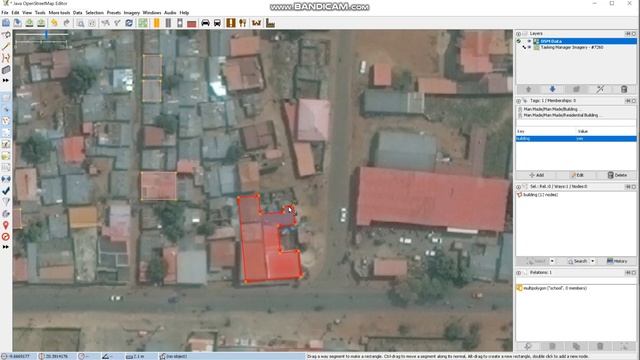
Task: Collapse the Relations panel
Action: [x=518, y=272]
